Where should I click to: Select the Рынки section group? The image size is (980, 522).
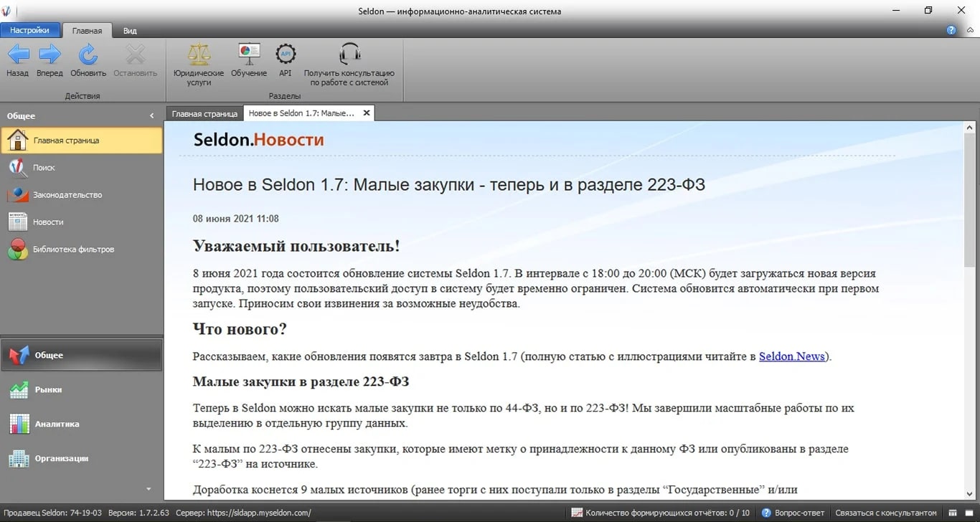[x=82, y=389]
